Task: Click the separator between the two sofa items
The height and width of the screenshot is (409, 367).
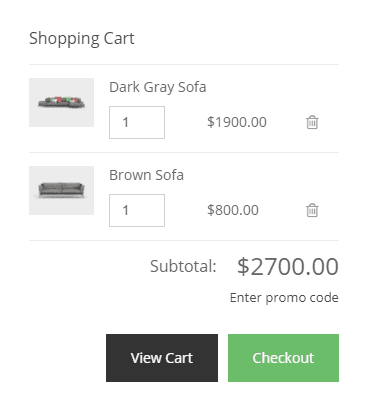Action: [184, 152]
